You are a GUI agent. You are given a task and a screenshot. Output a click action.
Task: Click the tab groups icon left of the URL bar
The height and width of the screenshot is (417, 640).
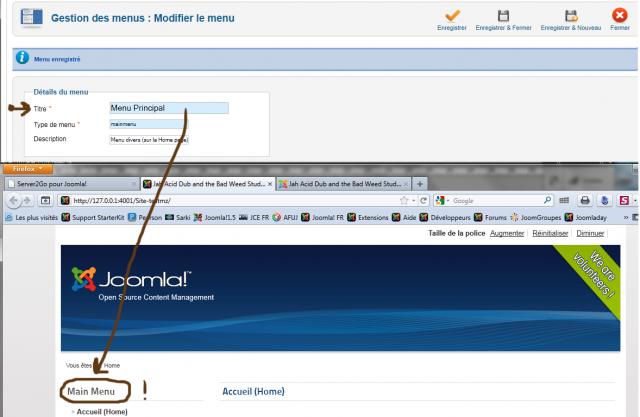45,200
